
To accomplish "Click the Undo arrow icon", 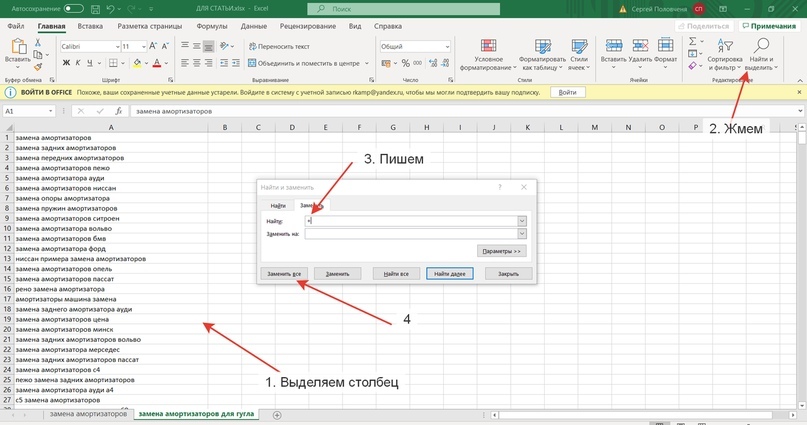I will click(110, 9).
